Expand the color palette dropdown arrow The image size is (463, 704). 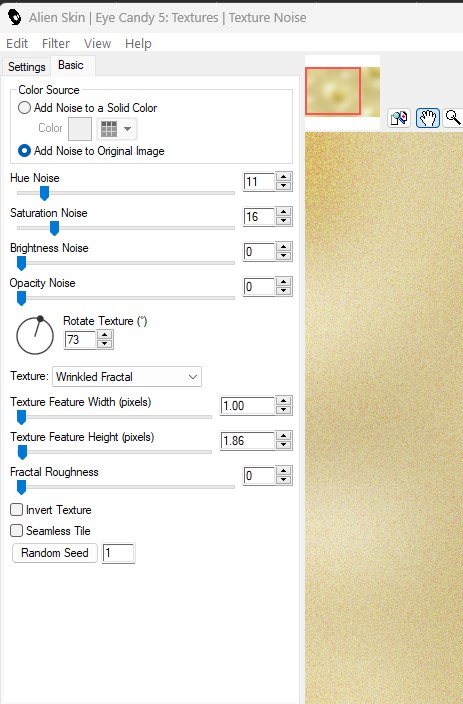click(x=128, y=129)
